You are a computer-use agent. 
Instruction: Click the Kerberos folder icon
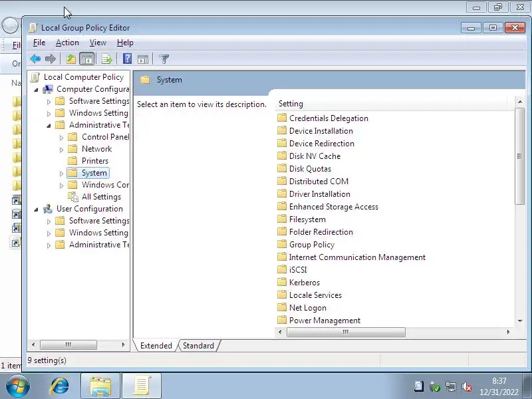pyautogui.click(x=282, y=282)
